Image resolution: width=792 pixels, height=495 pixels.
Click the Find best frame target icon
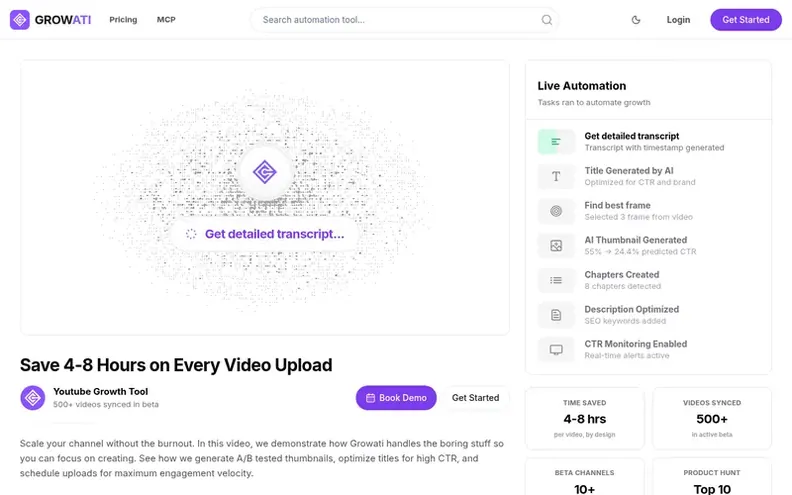tap(556, 211)
